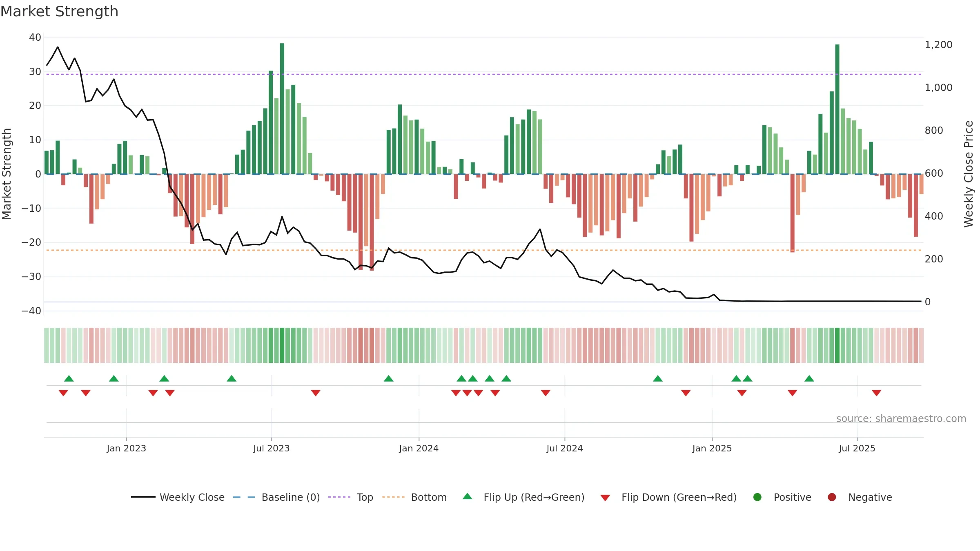Screen dimensions: 980x551
Task: Toggle the Top legend entry
Action: click(351, 497)
